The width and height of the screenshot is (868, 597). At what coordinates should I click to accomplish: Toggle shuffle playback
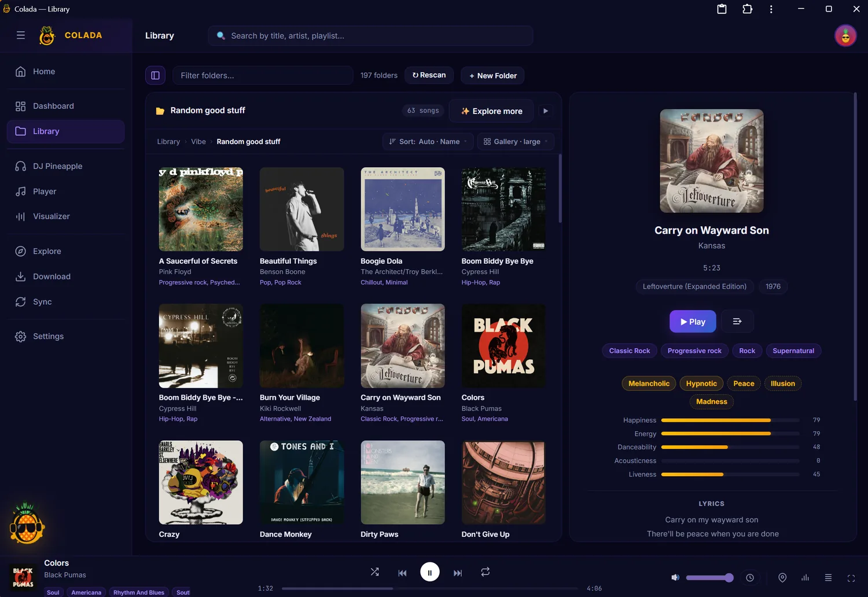point(375,572)
